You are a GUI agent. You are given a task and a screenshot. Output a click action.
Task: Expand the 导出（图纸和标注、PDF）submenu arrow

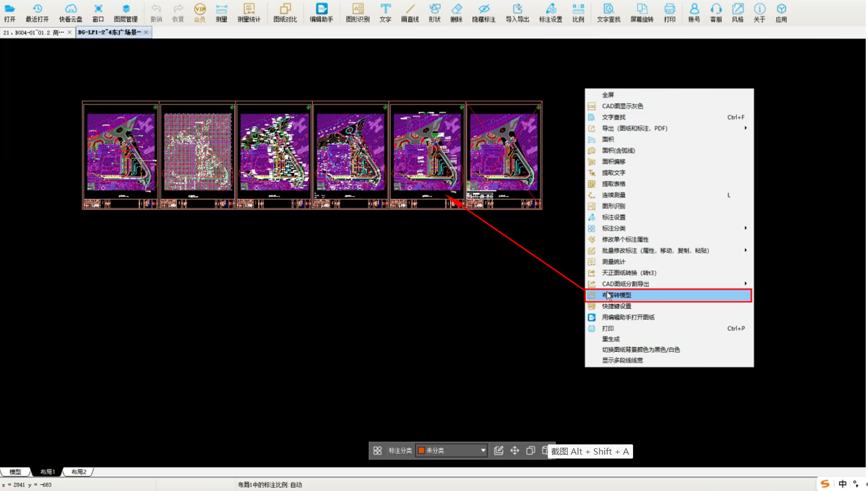coord(745,128)
